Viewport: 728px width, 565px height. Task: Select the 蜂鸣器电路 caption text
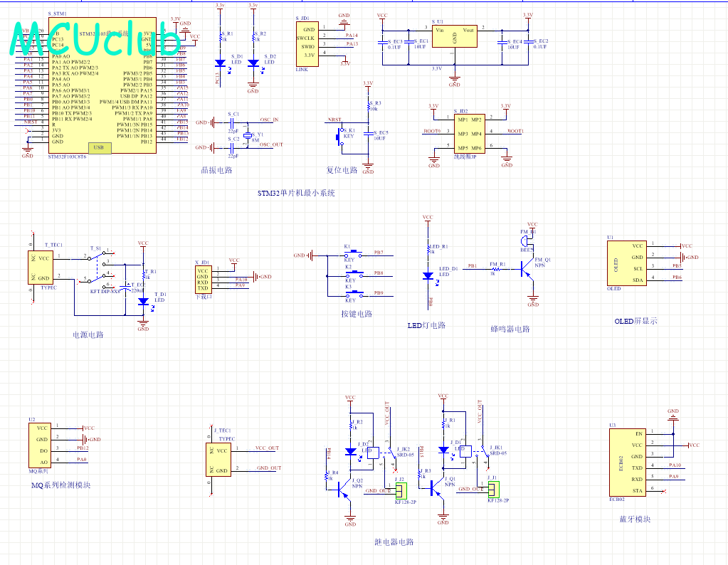(510, 329)
